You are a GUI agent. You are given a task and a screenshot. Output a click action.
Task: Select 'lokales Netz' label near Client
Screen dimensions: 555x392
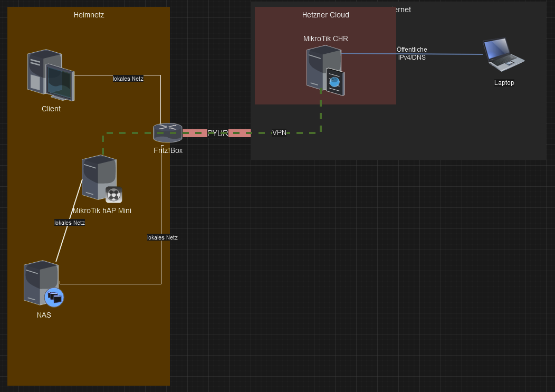[128, 79]
